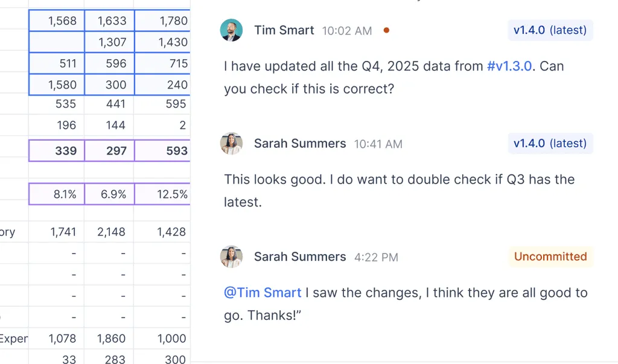Image resolution: width=618 pixels, height=364 pixels.
Task: Click the Tim Smart author name
Action: [284, 30]
